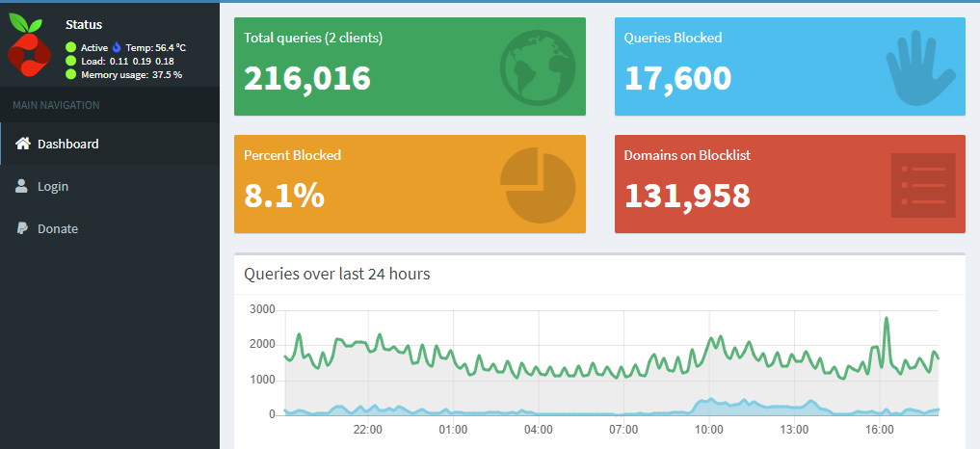Click the green Active status dot
This screenshot has height=449, width=980.
71,47
